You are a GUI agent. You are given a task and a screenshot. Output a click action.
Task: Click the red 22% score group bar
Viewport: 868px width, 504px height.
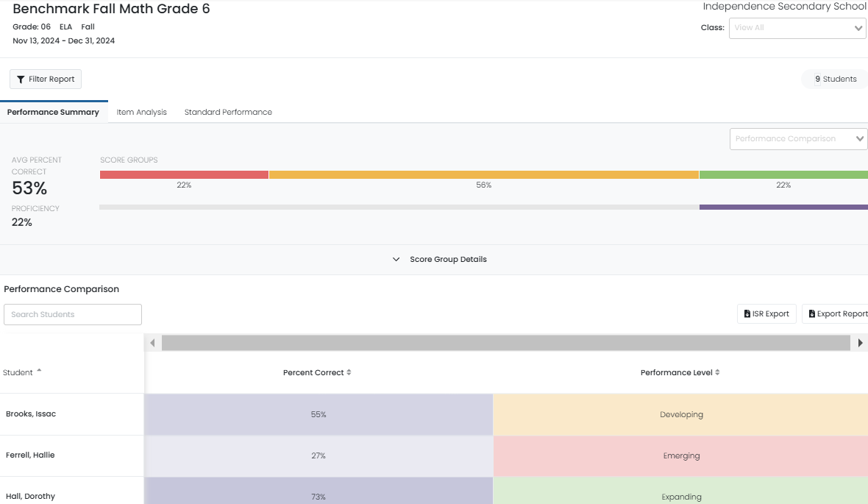click(x=184, y=175)
